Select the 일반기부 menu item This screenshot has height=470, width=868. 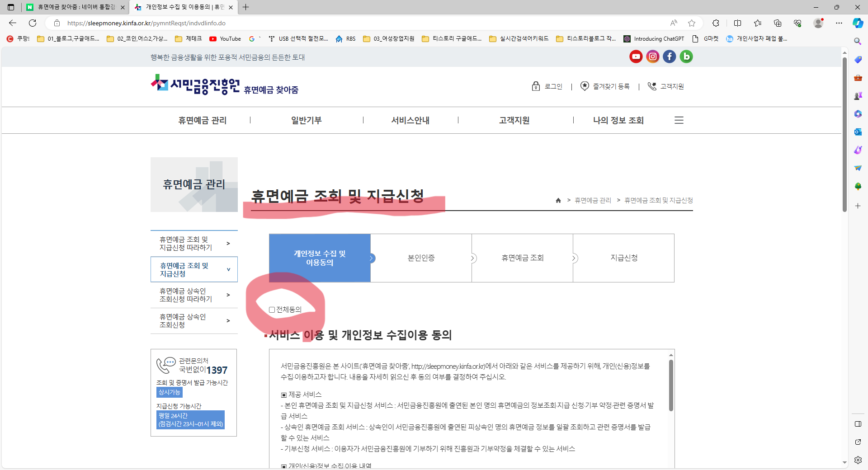[306, 120]
